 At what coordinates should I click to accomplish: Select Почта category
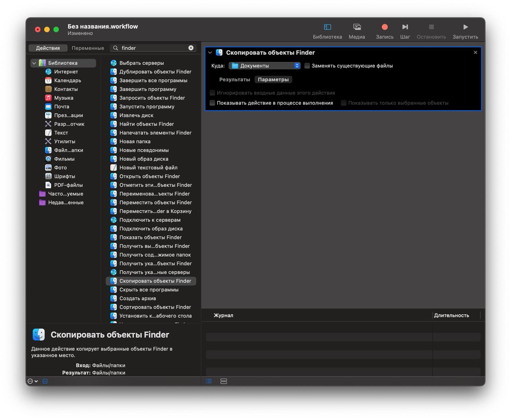(x=61, y=107)
